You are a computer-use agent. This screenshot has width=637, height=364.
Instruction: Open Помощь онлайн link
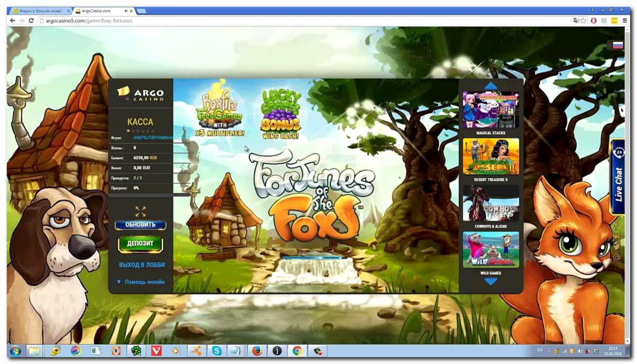pos(145,282)
